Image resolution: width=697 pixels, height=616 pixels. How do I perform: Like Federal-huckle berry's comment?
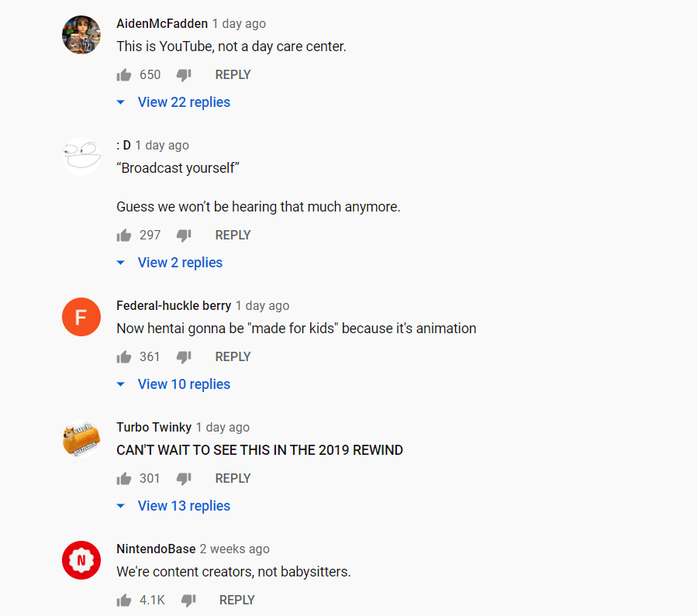124,357
